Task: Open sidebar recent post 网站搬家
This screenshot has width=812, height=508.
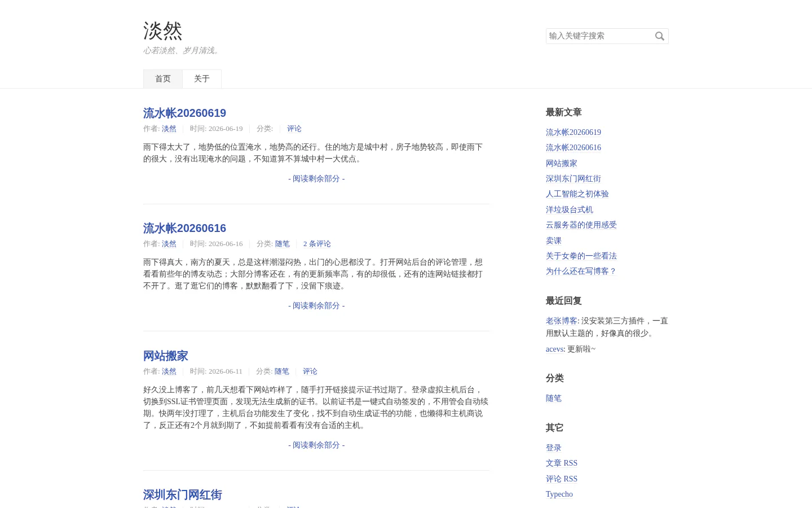Action: tap(562, 164)
